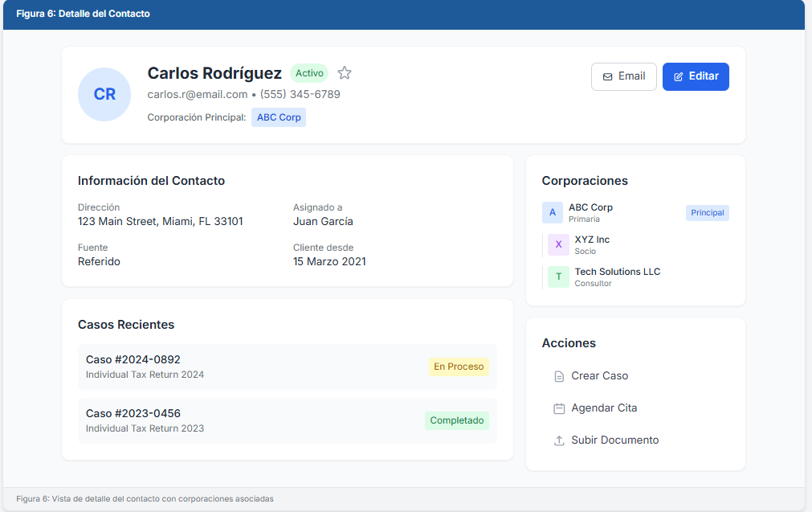Open Caso #2023-0456

[x=133, y=413]
